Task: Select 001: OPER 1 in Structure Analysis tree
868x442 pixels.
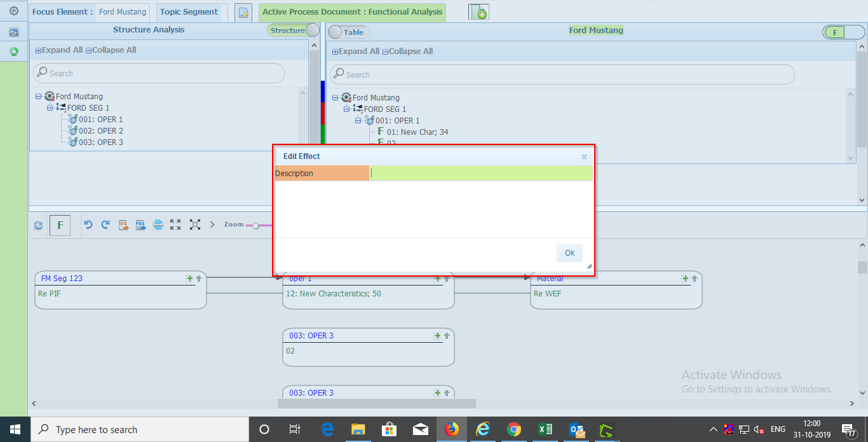Action: (101, 120)
